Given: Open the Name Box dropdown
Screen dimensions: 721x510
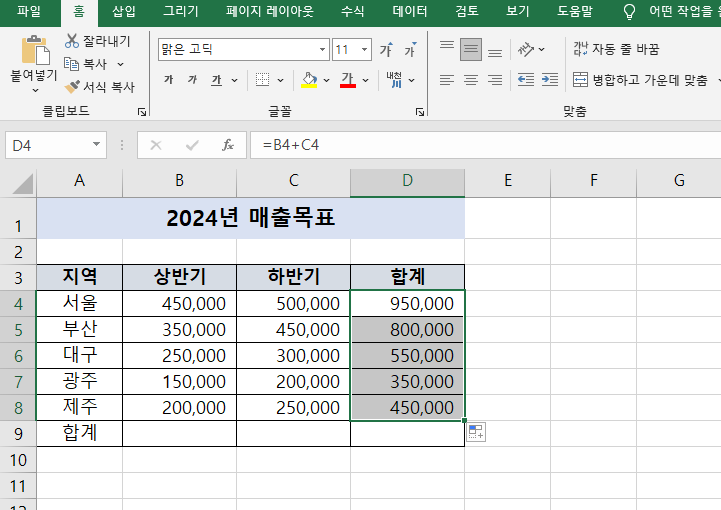Looking at the screenshot, I should (x=96, y=145).
